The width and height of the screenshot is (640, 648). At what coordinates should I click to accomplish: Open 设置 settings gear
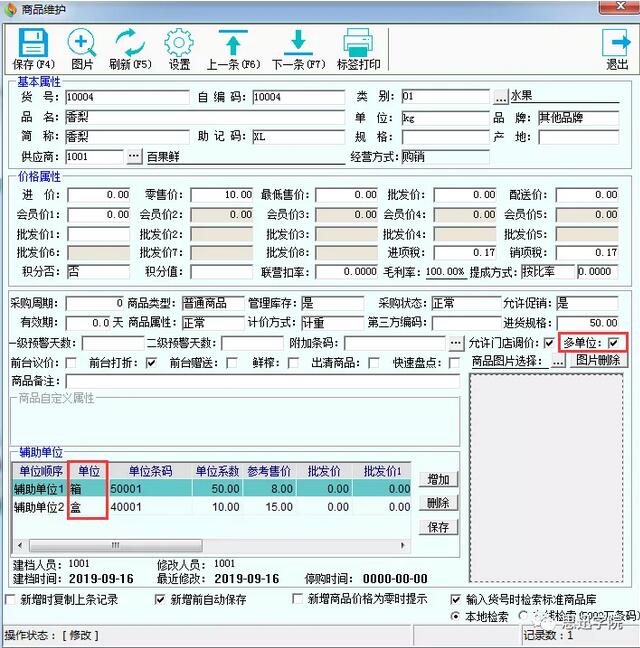pos(179,44)
